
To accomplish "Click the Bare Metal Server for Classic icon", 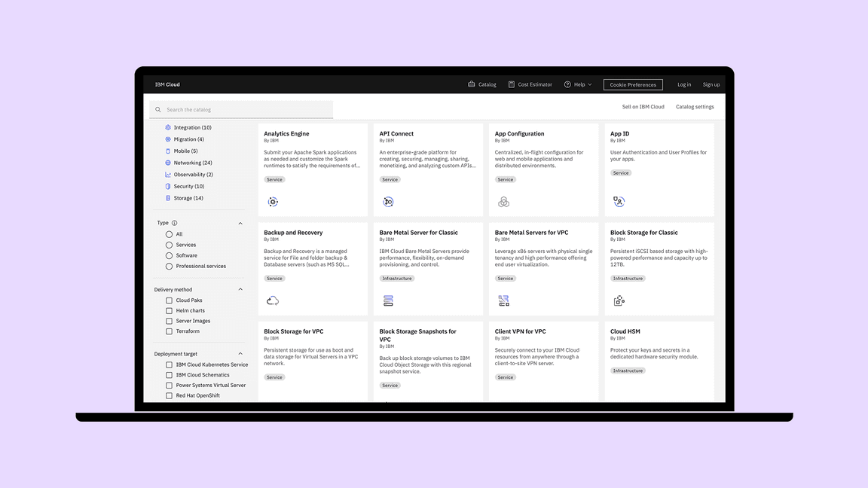I will click(388, 300).
